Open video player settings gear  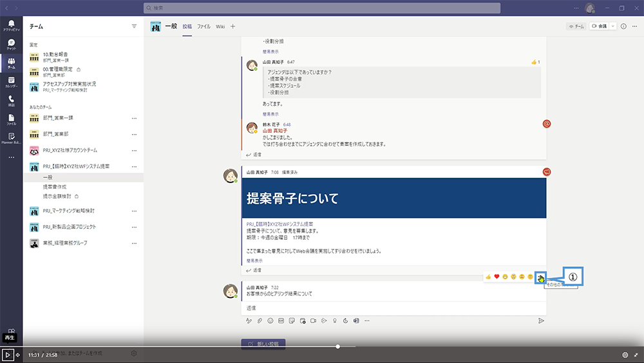click(625, 355)
